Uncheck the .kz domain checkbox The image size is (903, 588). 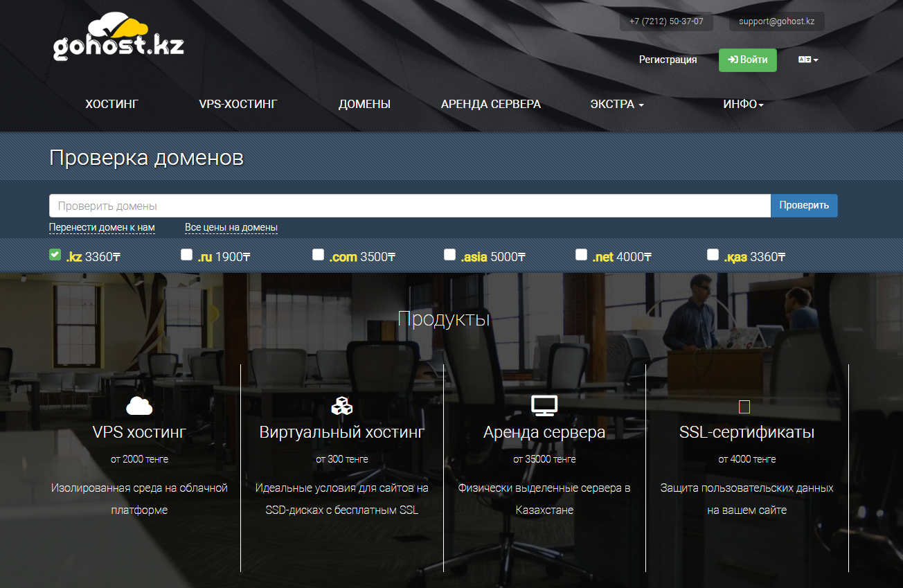(x=55, y=255)
